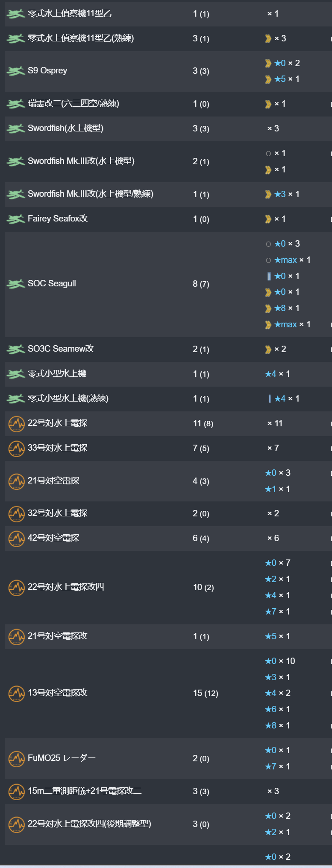Viewport: 332px width, 868px height.
Task: Click the radar icon beside 22号対水上電探
Action: click(16, 423)
